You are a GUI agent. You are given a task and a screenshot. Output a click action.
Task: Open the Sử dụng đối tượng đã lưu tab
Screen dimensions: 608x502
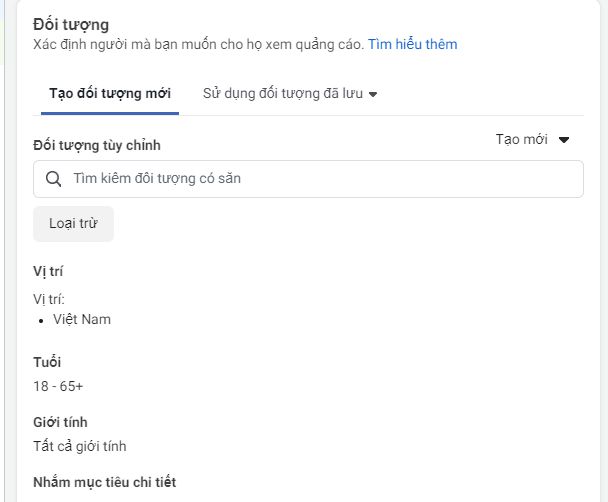[283, 93]
